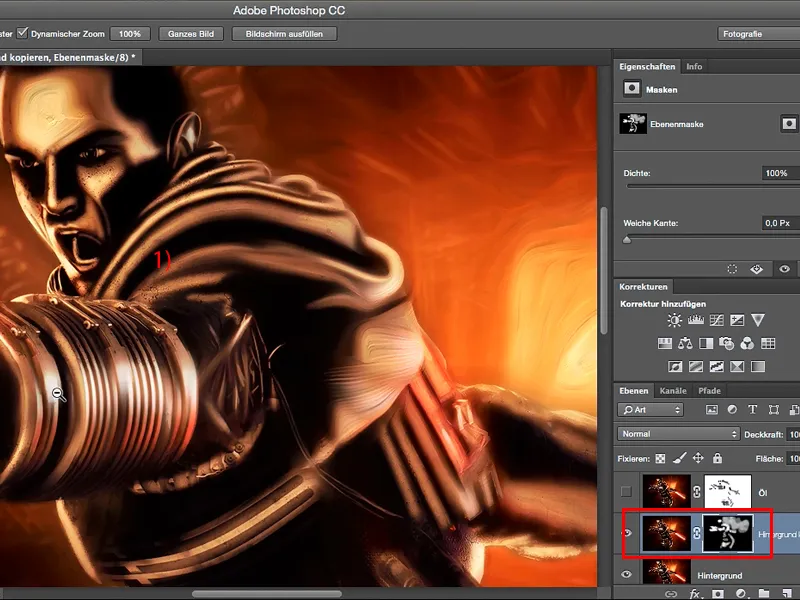Lock all with padlock icon
Image resolution: width=800 pixels, height=600 pixels.
click(717, 458)
